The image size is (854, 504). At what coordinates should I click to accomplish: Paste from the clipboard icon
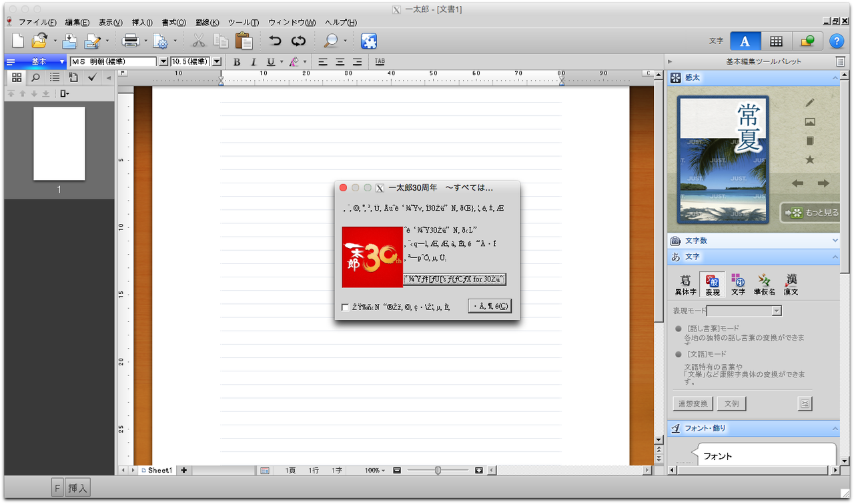pos(244,41)
